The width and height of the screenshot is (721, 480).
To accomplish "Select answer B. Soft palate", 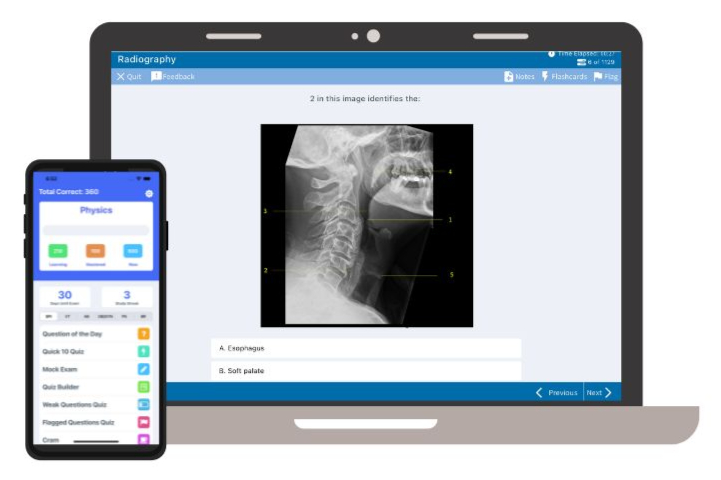I will coord(366,371).
